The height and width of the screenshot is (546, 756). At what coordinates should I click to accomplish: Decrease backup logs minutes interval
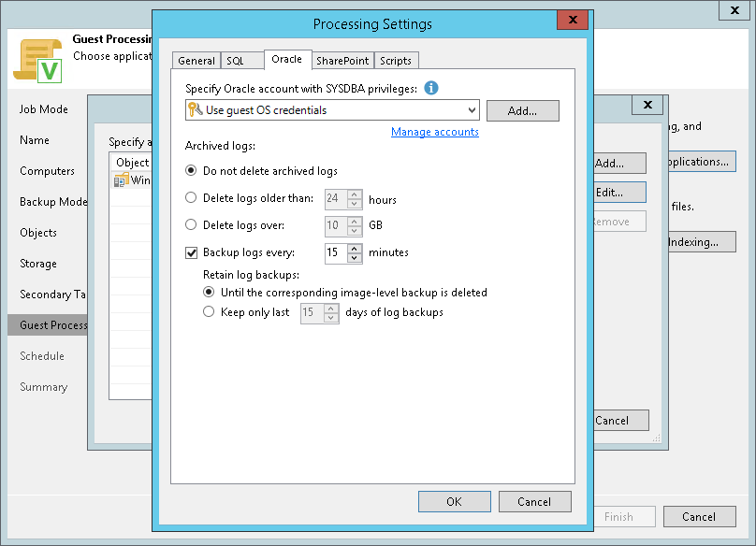point(355,258)
